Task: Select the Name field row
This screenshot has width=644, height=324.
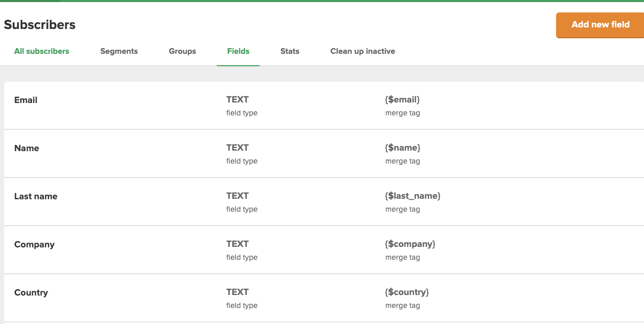Action: click(26, 148)
